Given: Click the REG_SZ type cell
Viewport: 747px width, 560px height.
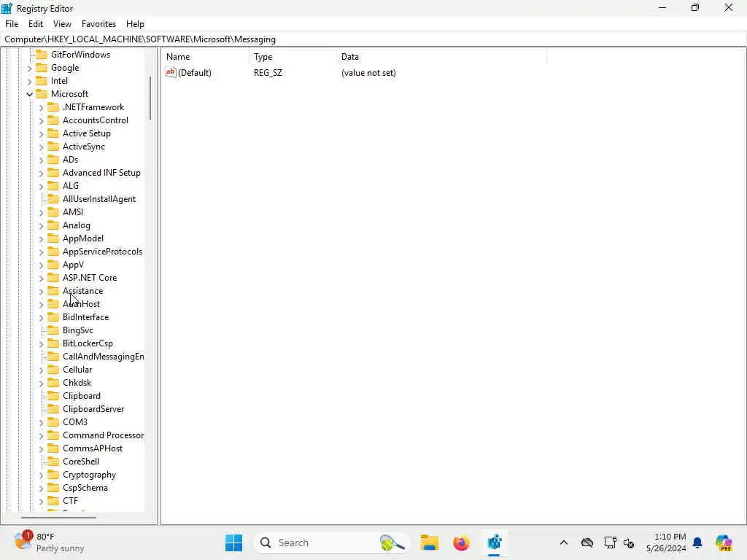Looking at the screenshot, I should pyautogui.click(x=268, y=73).
